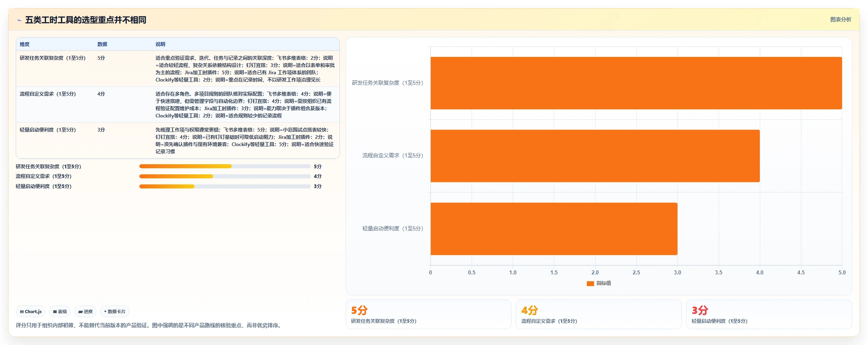
Task: Click the 说明 column header
Action: (160, 44)
